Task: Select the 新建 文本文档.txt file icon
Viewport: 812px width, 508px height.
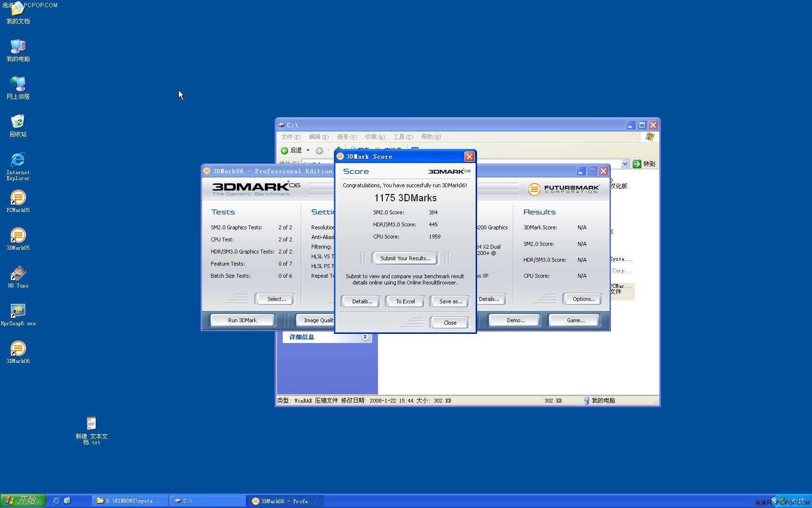Action: (x=91, y=423)
